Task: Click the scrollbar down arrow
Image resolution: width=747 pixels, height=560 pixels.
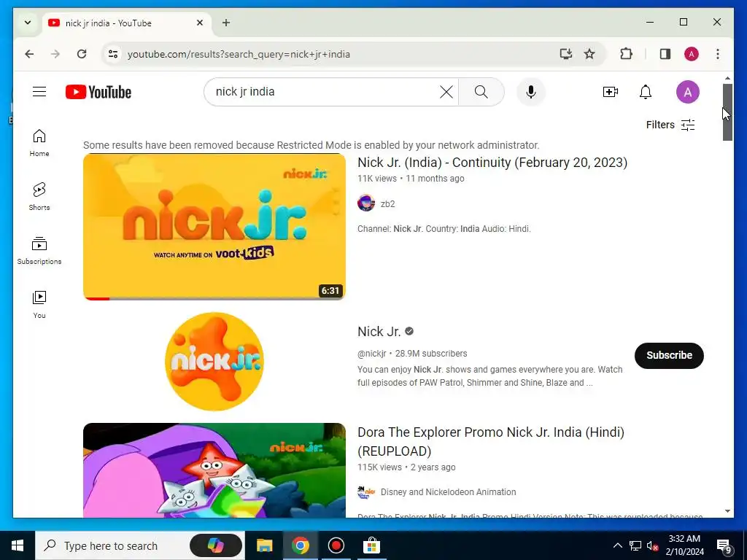Action: pyautogui.click(x=727, y=511)
